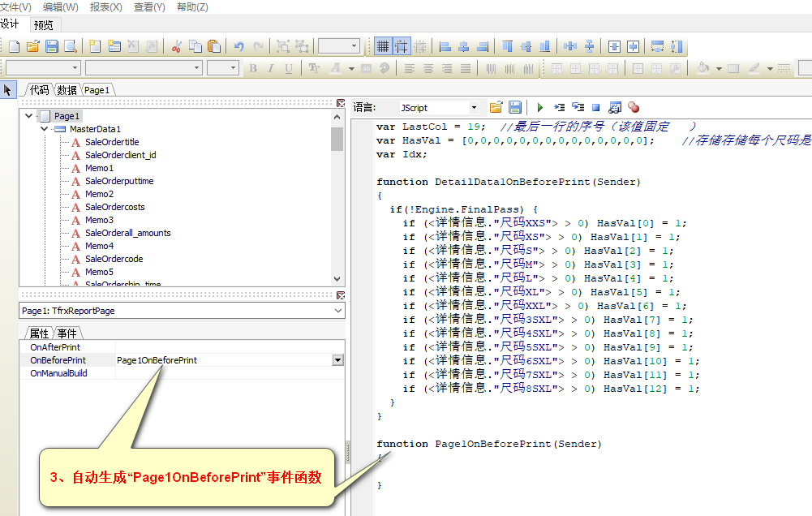The height and width of the screenshot is (516, 812).
Task: Open the font size dropdown
Action: coord(233,68)
